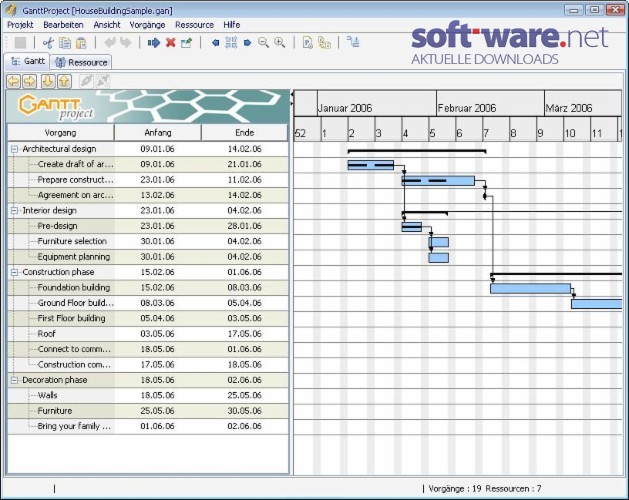Click the Equipment planning bar in the chart
The height and width of the screenshot is (500, 629).
tap(438, 258)
